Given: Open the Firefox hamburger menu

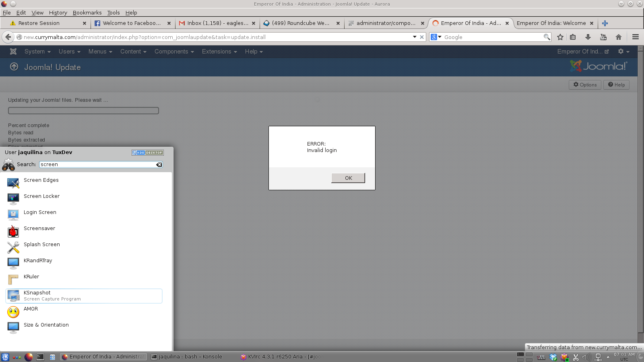Looking at the screenshot, I should [x=636, y=37].
